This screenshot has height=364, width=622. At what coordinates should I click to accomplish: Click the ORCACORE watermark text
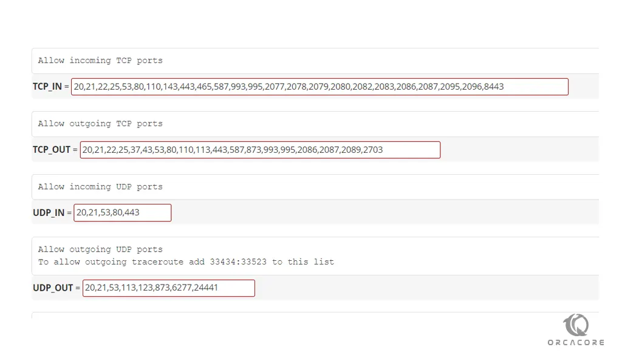pyautogui.click(x=576, y=343)
